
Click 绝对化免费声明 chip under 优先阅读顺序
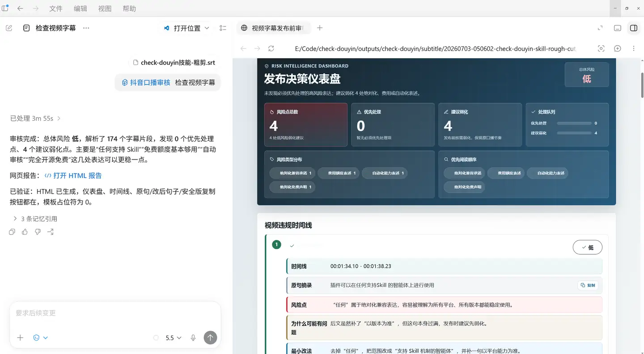coord(464,187)
